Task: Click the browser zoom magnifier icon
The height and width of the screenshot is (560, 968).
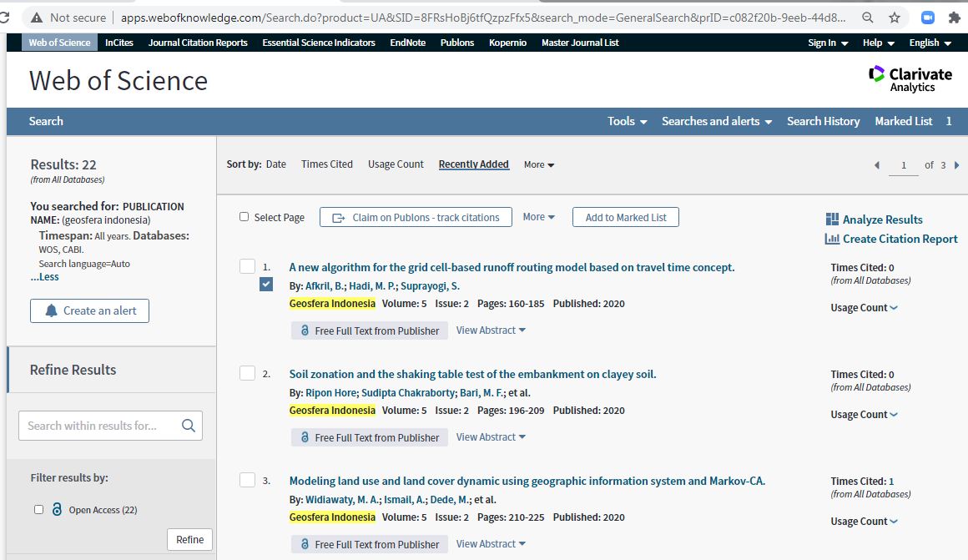Action: [867, 18]
